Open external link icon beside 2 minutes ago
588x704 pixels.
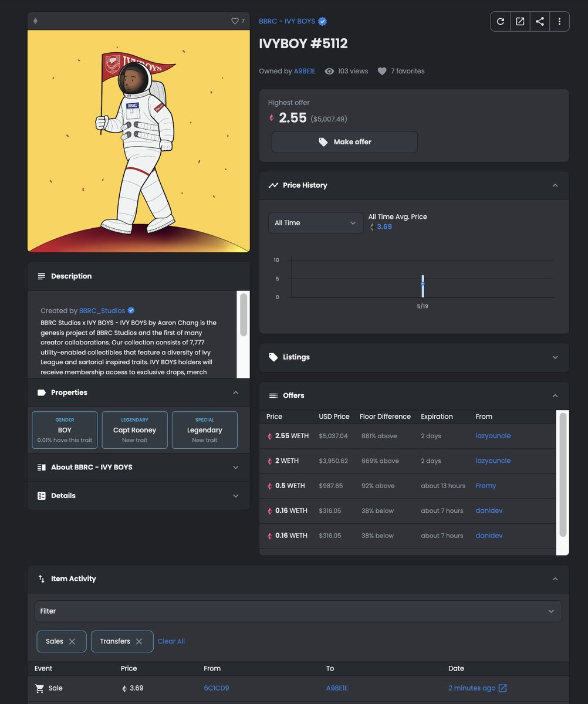click(x=502, y=688)
